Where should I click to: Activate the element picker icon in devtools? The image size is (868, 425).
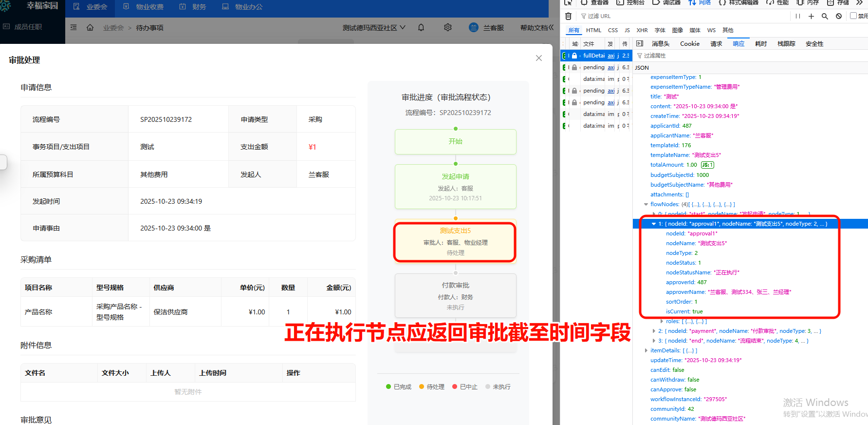click(x=568, y=2)
